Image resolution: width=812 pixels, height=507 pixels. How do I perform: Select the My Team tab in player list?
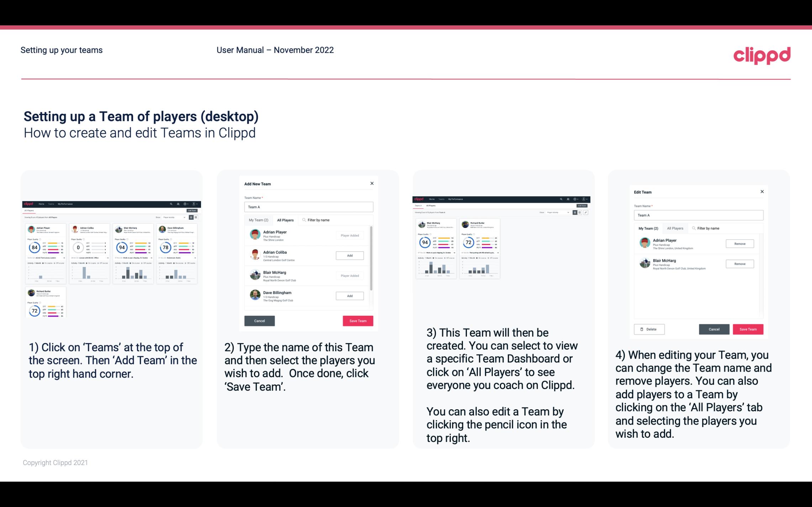pyautogui.click(x=258, y=220)
